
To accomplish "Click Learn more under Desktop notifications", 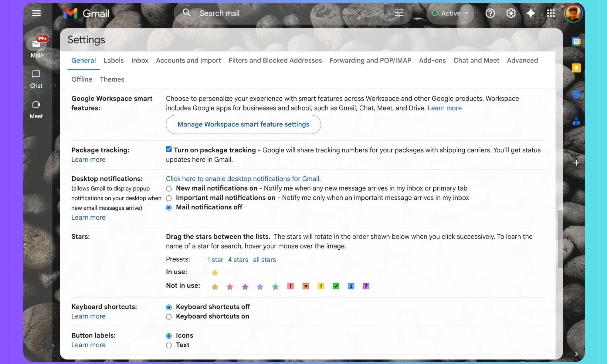I will [88, 217].
